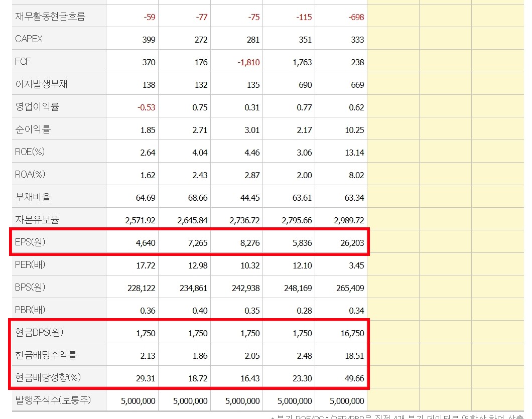532x419 pixels.
Task: Select the 0.28 PBR value
Action: [304, 311]
